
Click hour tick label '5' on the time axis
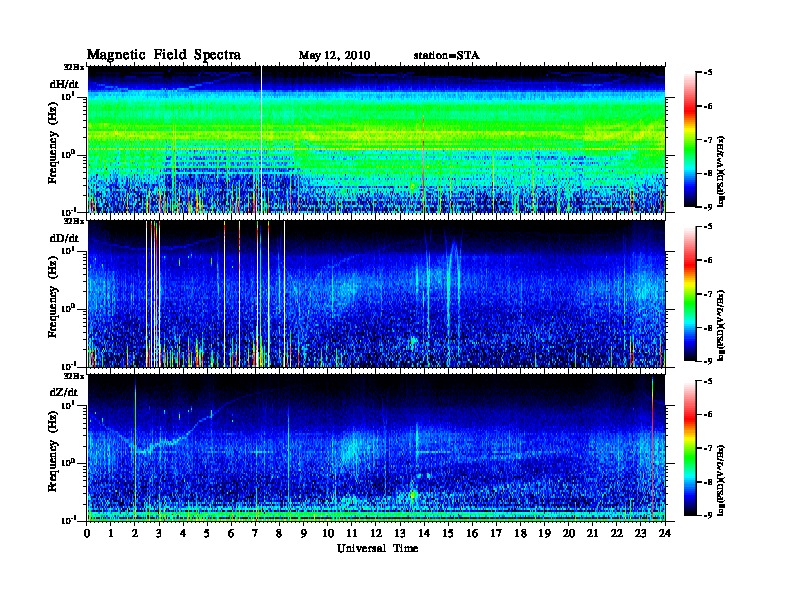point(207,533)
